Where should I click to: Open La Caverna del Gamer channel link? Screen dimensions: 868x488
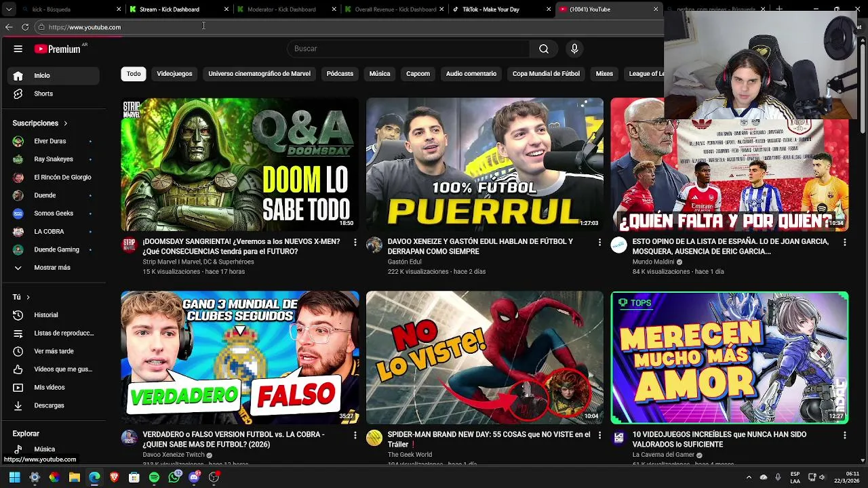click(x=663, y=455)
